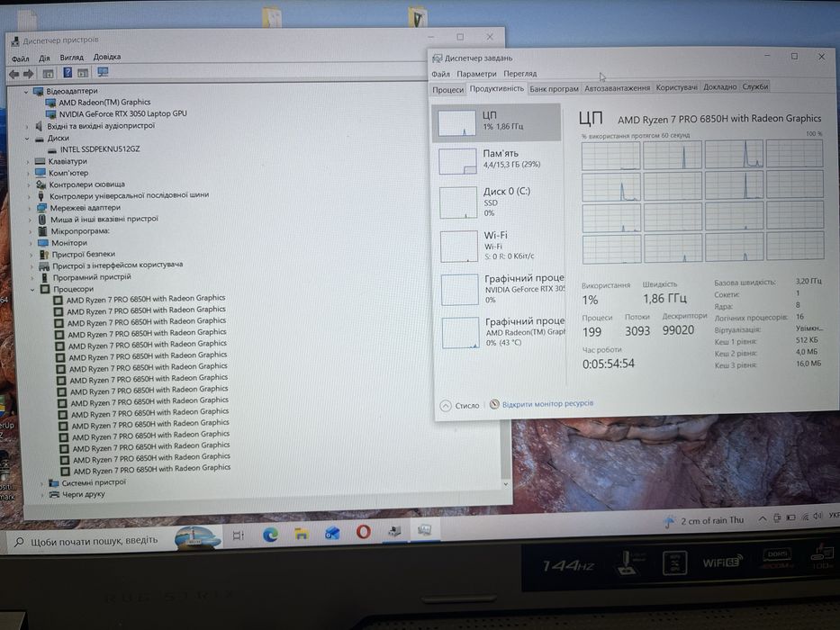
Task: Open Файл menu in Device Manager
Action: click(x=21, y=58)
